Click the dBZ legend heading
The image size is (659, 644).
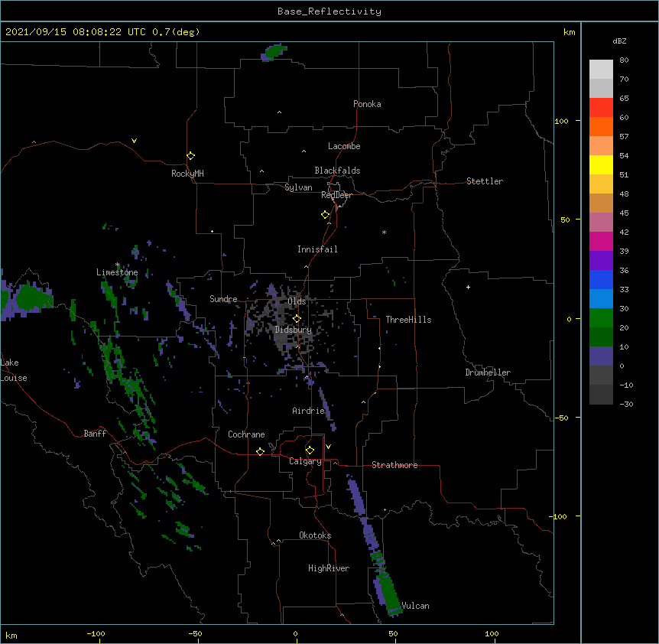pyautogui.click(x=619, y=41)
